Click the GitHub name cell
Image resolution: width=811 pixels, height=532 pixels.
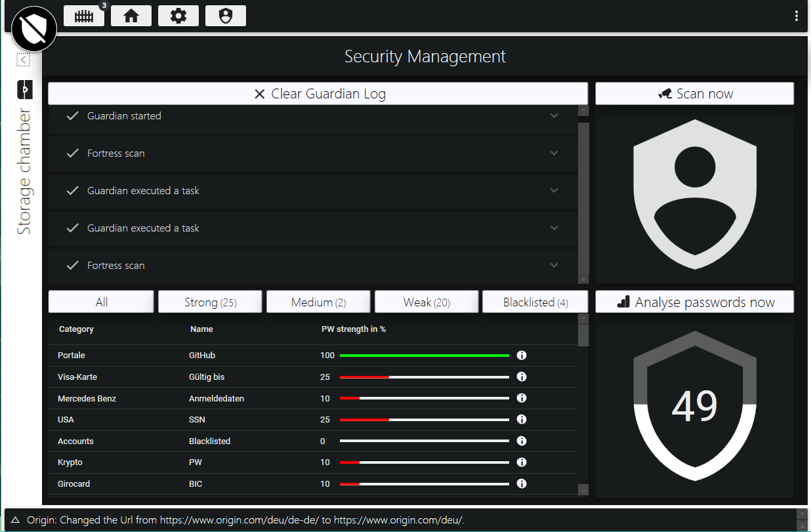202,356
